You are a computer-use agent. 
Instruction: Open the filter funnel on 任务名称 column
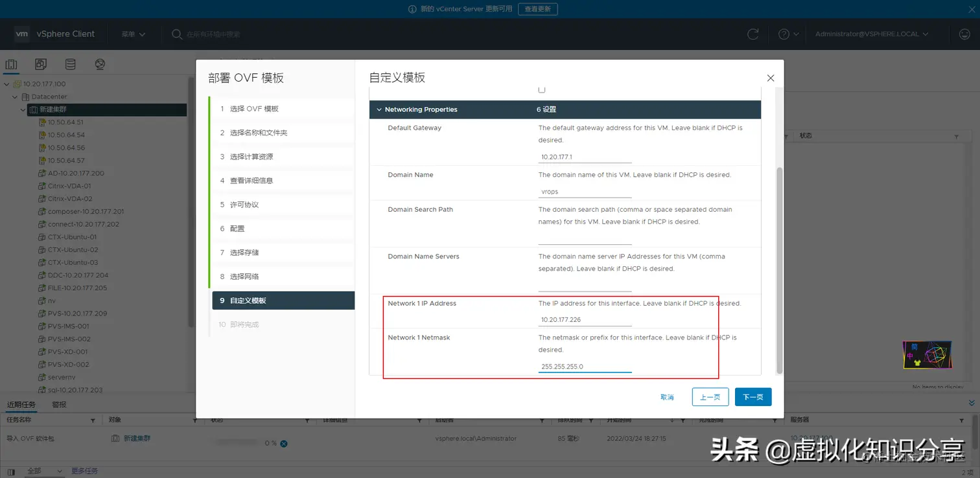pos(93,420)
